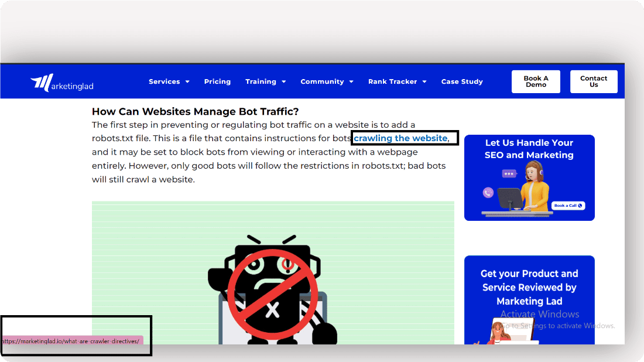Open the 'Let Us Handle Your SEO' banner
Screen dimensions: 644x362
coord(529,177)
